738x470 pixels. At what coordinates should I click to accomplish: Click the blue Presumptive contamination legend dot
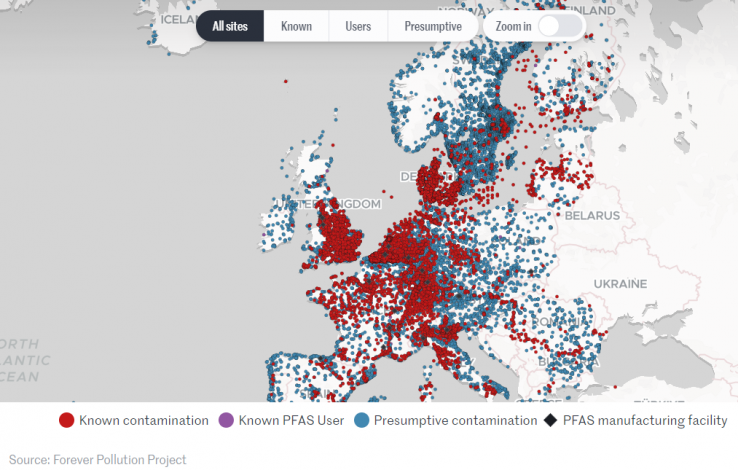tap(362, 421)
